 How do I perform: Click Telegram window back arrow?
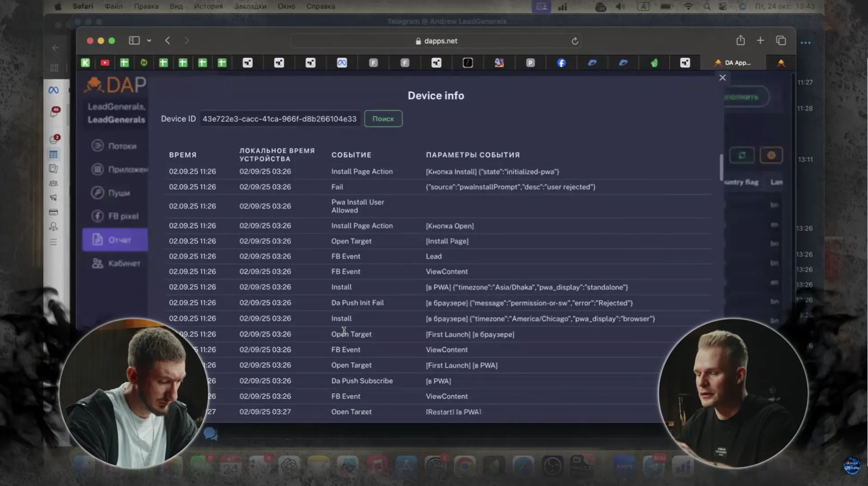(x=55, y=47)
